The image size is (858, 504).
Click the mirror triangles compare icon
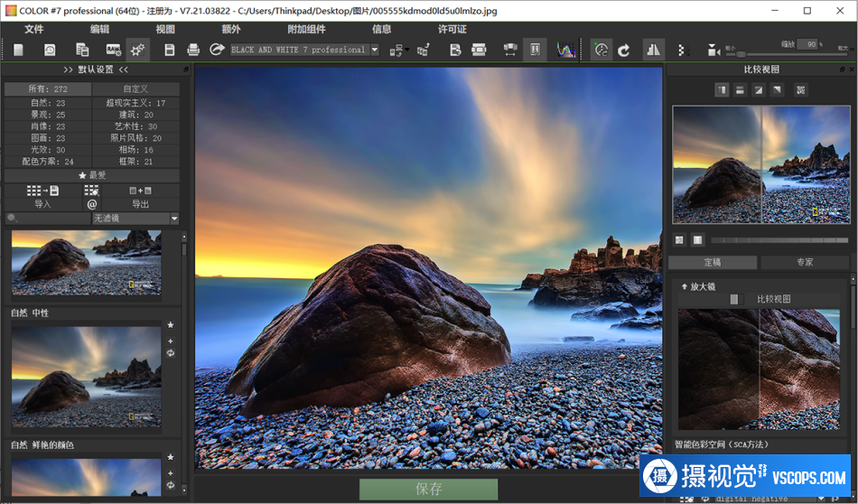click(653, 50)
